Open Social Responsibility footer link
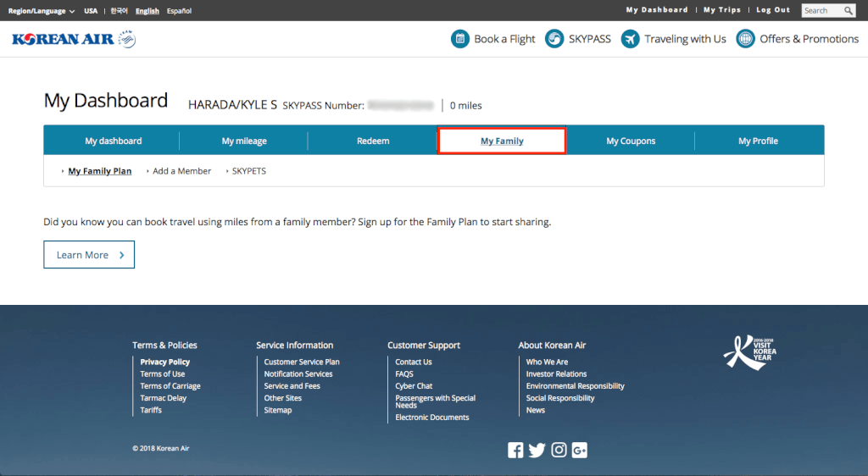868x476 pixels. (x=560, y=397)
